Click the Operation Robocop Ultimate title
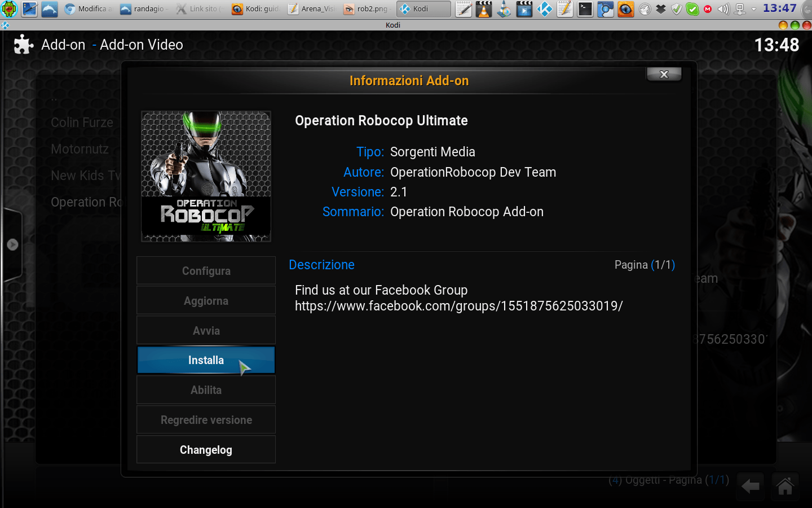The width and height of the screenshot is (812, 508). (x=381, y=121)
